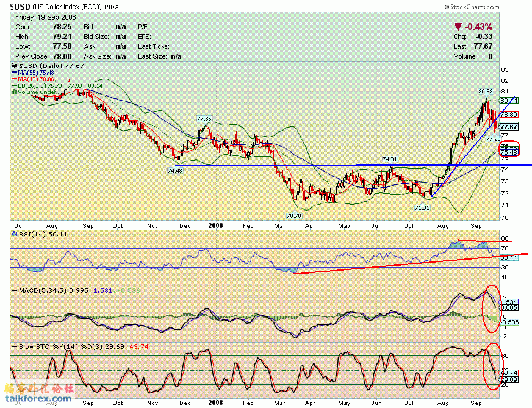
Task: Click the -0.43% percent change
Action: point(478,26)
